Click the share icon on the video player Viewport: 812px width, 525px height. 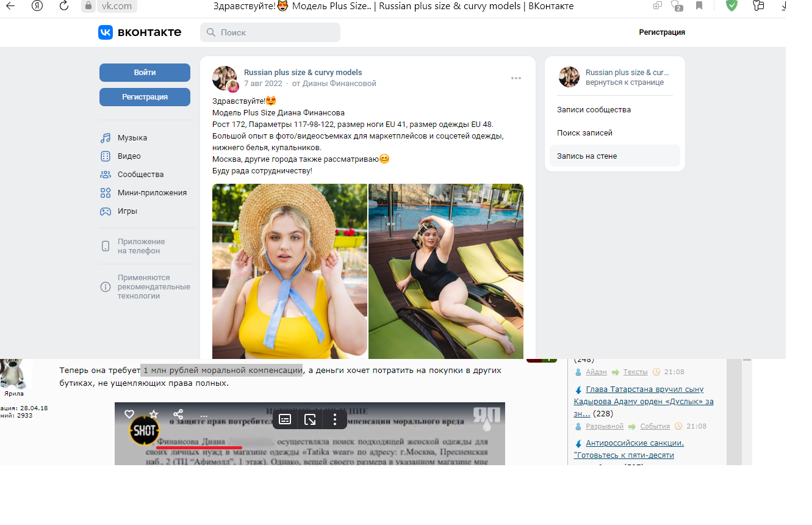(x=178, y=414)
